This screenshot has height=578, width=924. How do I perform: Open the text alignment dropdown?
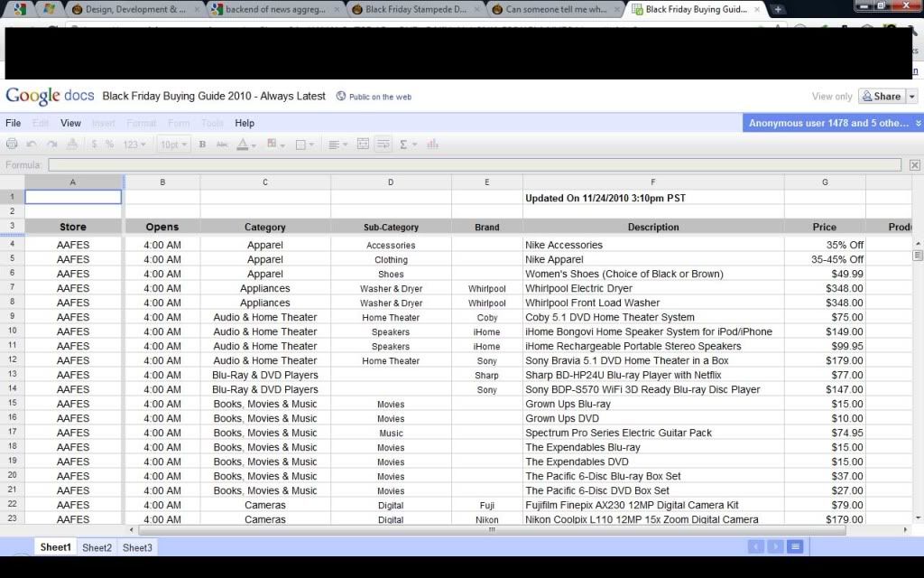click(x=337, y=144)
